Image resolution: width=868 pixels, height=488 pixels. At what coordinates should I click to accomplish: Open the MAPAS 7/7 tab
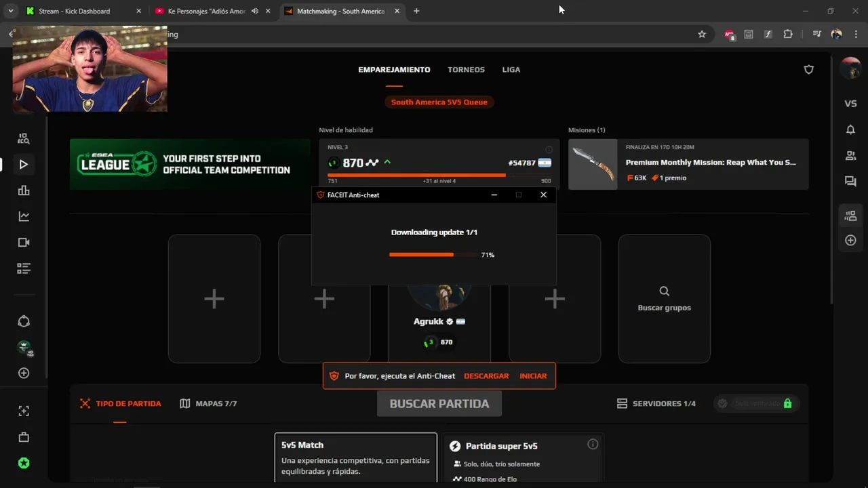tap(208, 403)
